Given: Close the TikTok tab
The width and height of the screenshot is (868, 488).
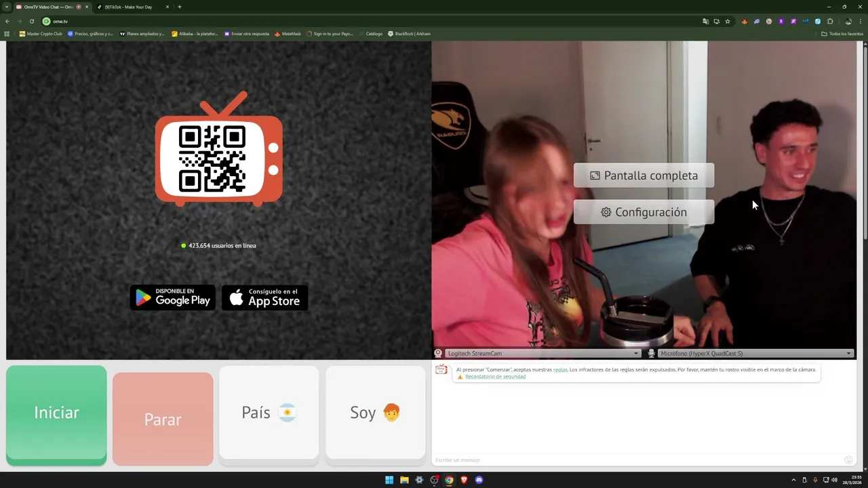Looking at the screenshot, I should (x=167, y=7).
